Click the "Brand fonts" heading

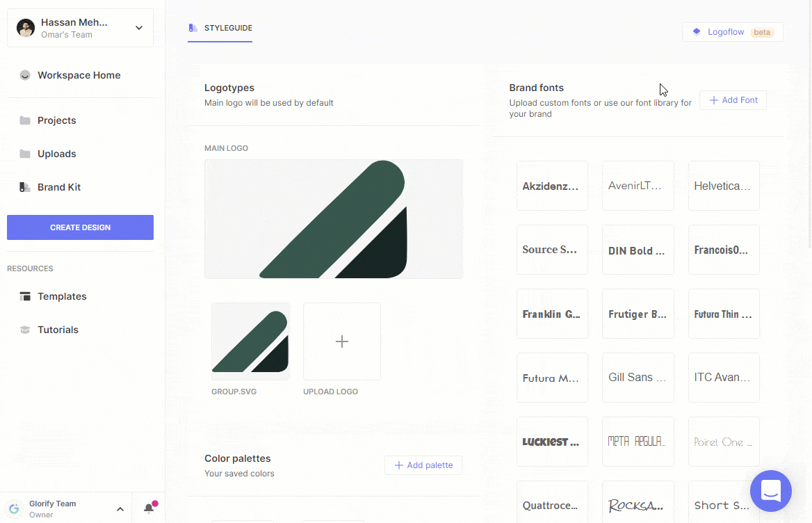(x=536, y=88)
